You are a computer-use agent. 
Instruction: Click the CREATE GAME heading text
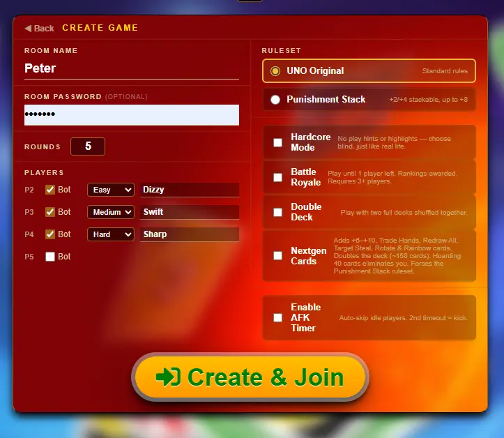point(100,28)
